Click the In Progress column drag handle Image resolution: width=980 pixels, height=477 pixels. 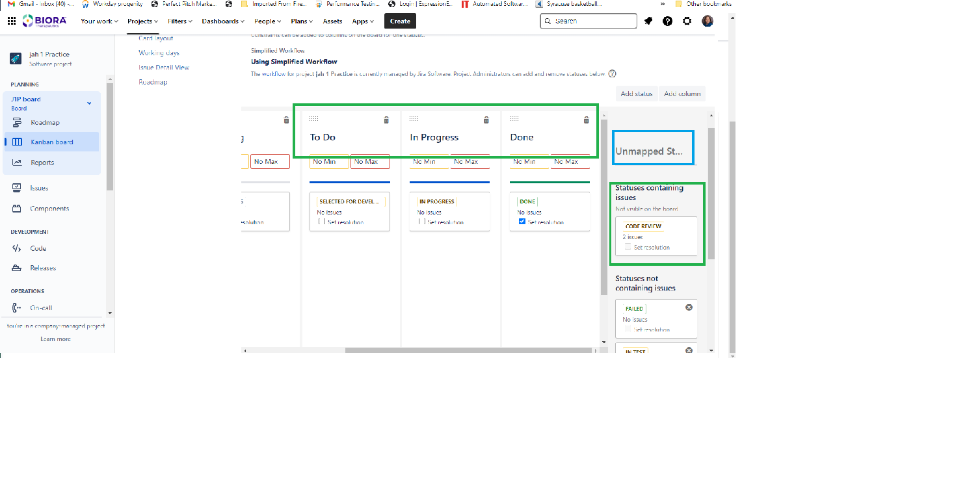414,118
